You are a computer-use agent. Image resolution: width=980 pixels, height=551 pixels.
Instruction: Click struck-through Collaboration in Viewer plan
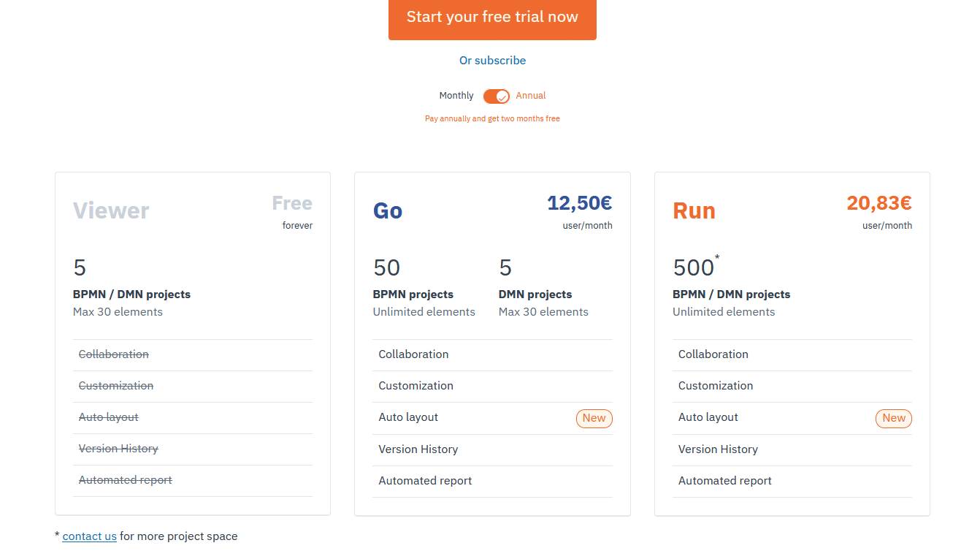[114, 354]
